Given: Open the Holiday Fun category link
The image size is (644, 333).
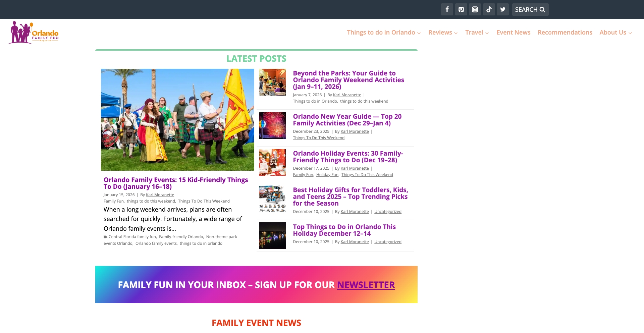Looking at the screenshot, I should coord(327,174).
